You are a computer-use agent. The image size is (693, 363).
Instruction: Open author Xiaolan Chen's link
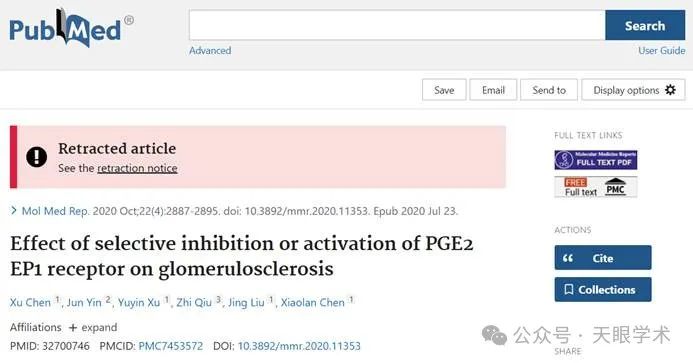(x=312, y=302)
